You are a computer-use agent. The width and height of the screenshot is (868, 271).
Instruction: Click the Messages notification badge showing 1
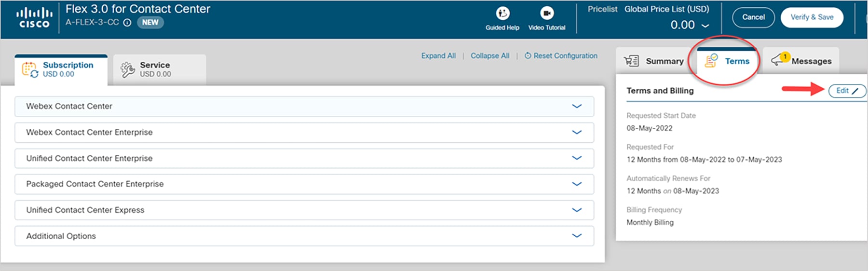pos(785,56)
